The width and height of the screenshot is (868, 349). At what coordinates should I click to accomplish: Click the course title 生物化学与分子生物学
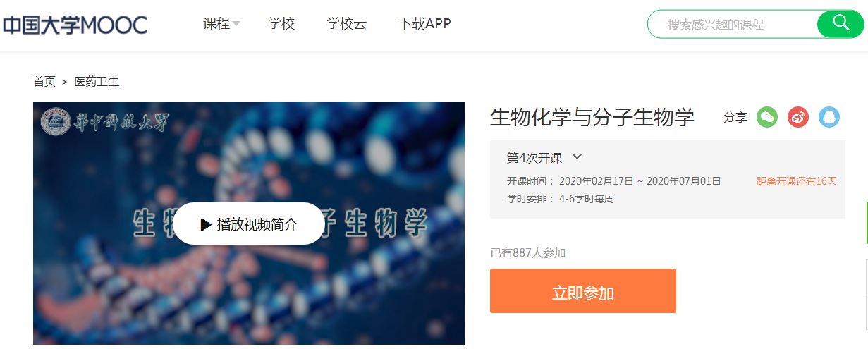coord(592,117)
